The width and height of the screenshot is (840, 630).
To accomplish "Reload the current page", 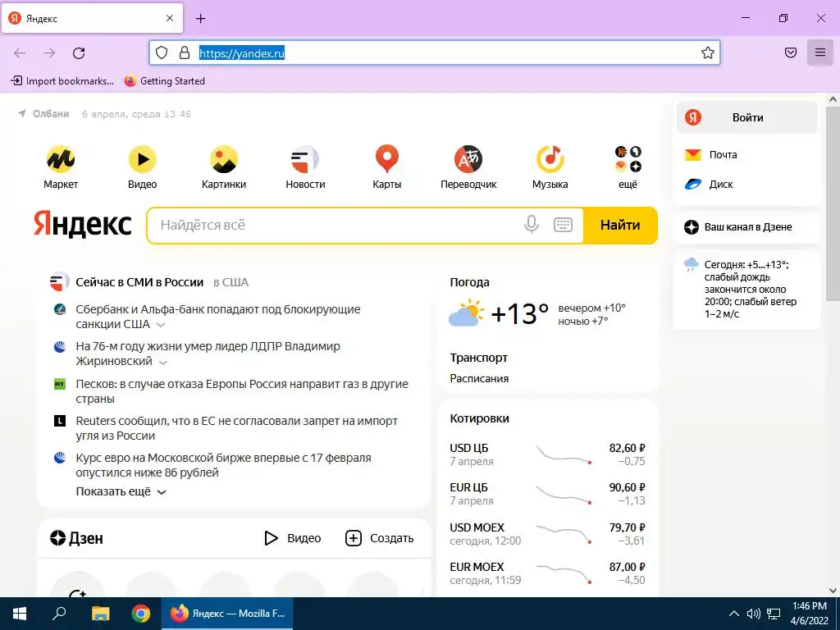I will point(79,52).
